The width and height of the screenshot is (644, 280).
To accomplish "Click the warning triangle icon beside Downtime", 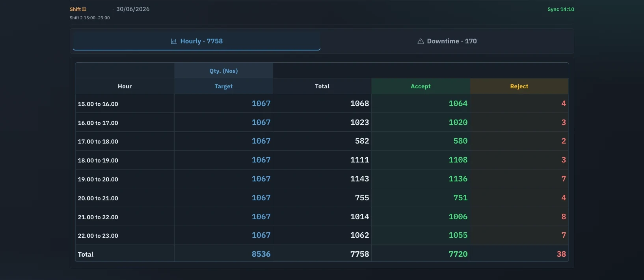I will pyautogui.click(x=421, y=41).
